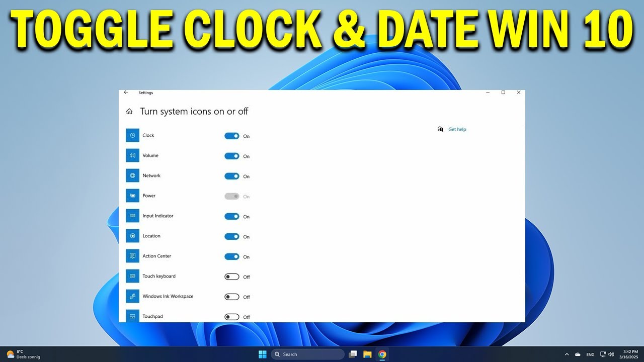Click the network tray icon

click(x=603, y=354)
